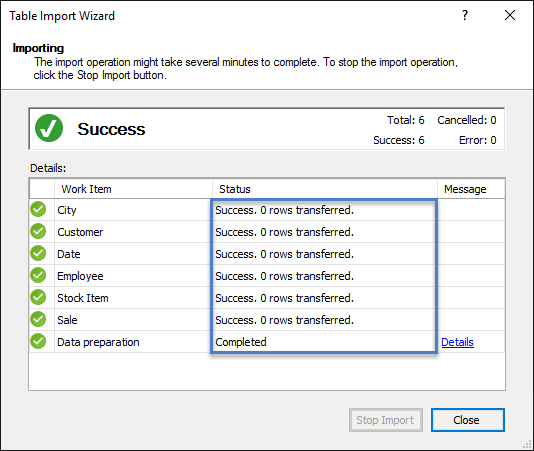This screenshot has height=451, width=534.
Task: Click the Details: label above the table
Action: click(x=48, y=168)
